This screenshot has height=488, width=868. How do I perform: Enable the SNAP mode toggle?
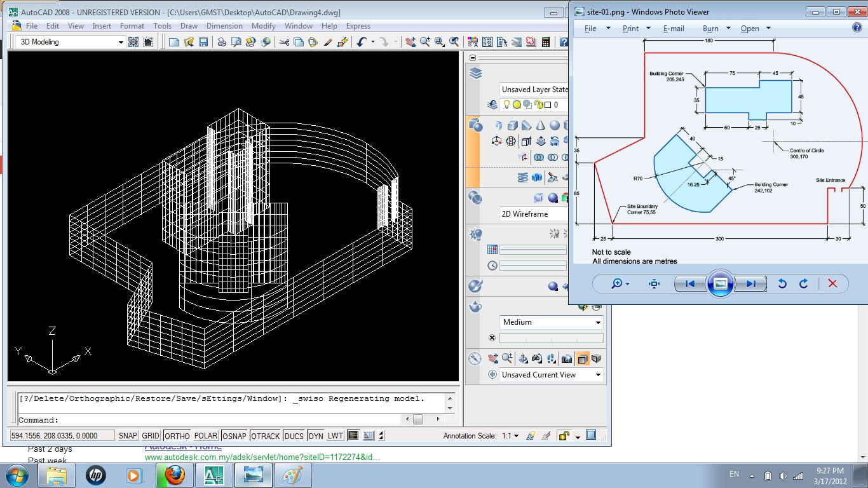pyautogui.click(x=127, y=435)
